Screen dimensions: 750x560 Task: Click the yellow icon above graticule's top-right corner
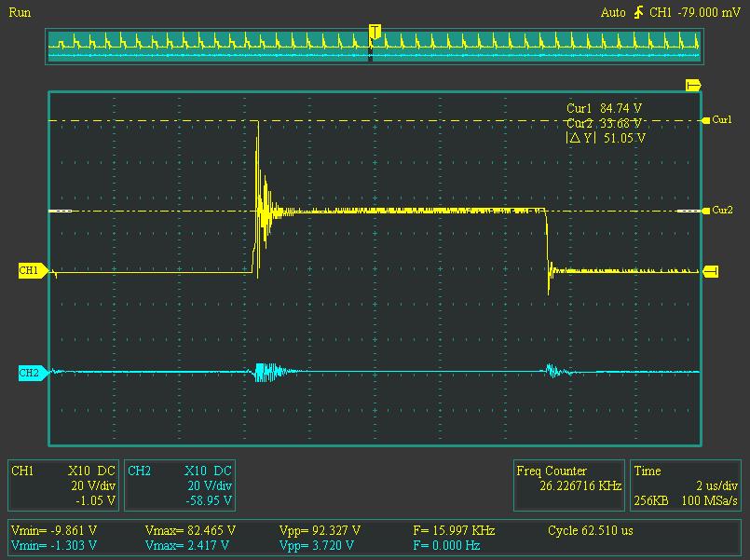[692, 85]
